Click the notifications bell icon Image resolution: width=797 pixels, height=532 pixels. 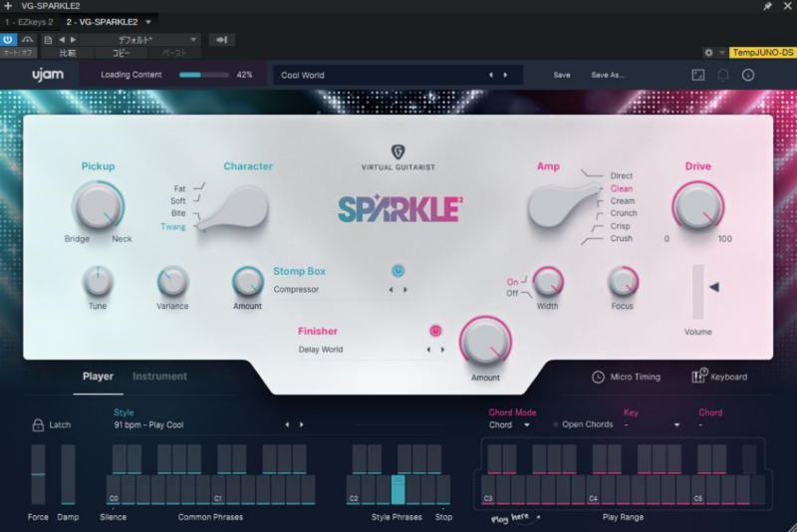pyautogui.click(x=723, y=75)
